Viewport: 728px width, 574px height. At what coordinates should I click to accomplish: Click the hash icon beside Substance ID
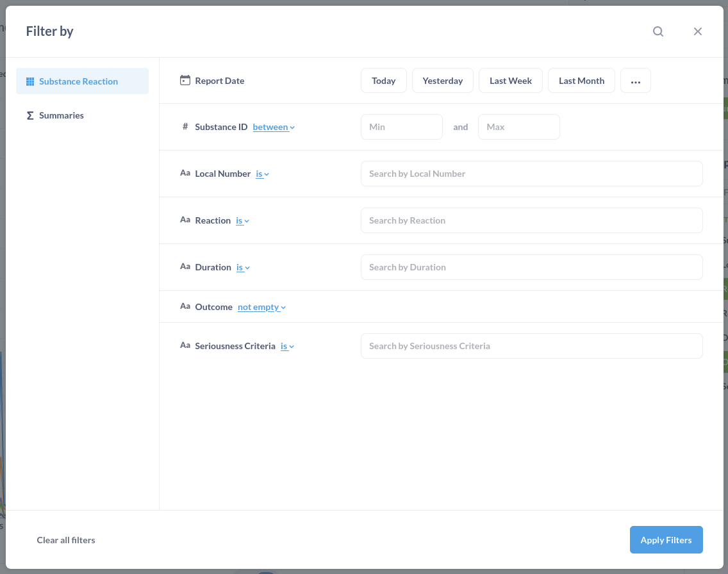(185, 126)
